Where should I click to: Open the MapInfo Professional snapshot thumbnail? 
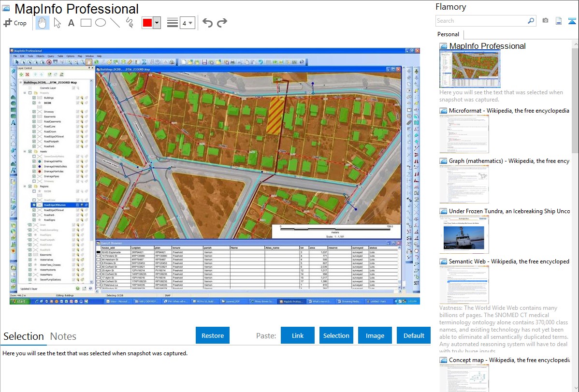(x=470, y=69)
